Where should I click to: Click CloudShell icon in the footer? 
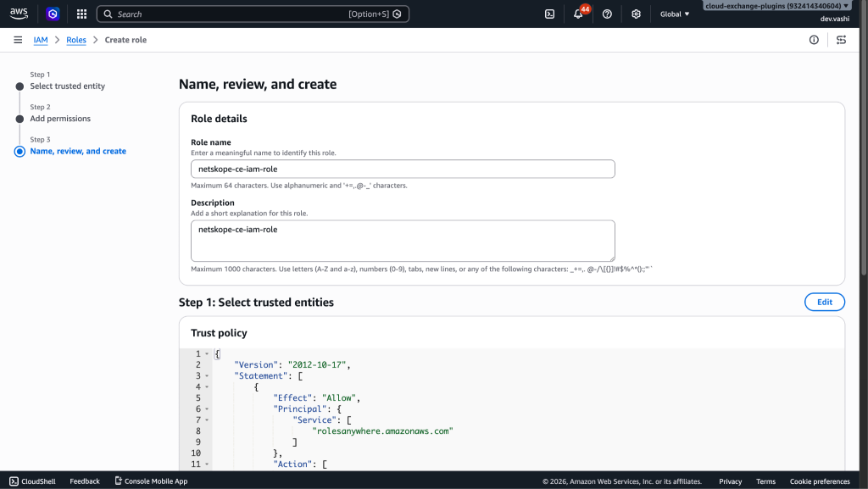[14, 481]
